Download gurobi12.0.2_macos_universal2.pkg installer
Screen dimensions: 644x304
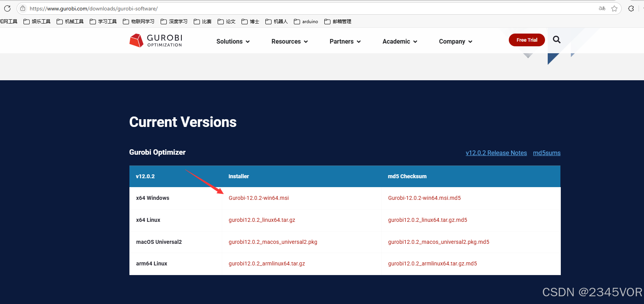pyautogui.click(x=273, y=242)
